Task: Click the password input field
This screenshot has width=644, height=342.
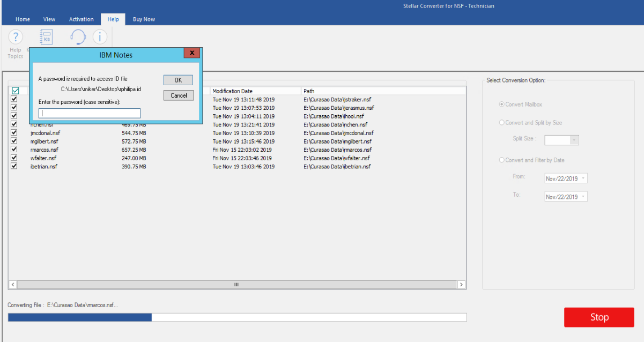Action: pos(90,113)
